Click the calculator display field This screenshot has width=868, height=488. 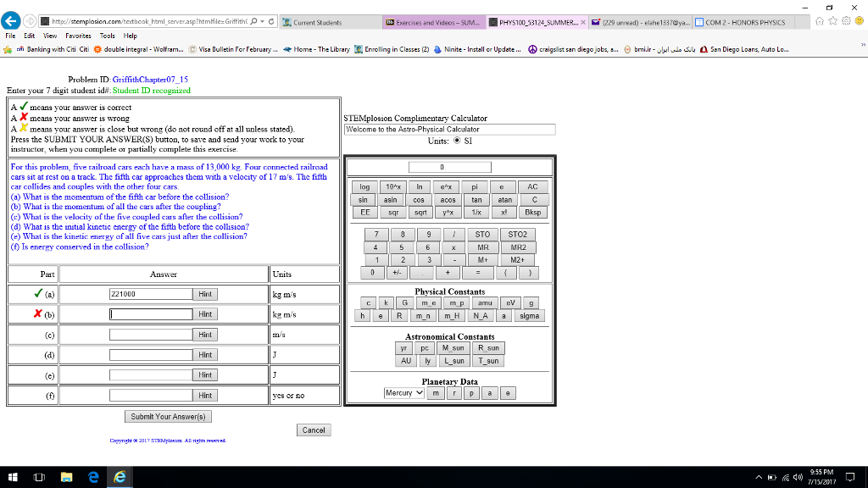click(x=449, y=167)
